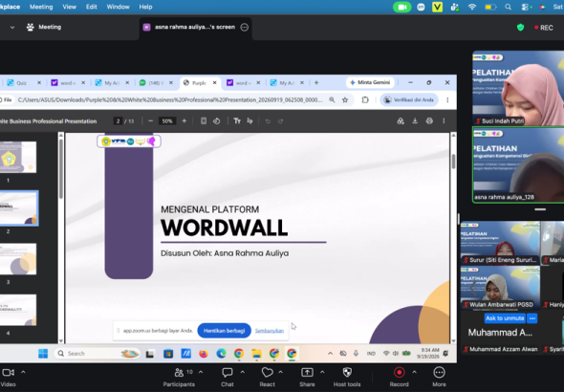Open the Chat panel
Screen dimensions: 564x392
point(228,377)
